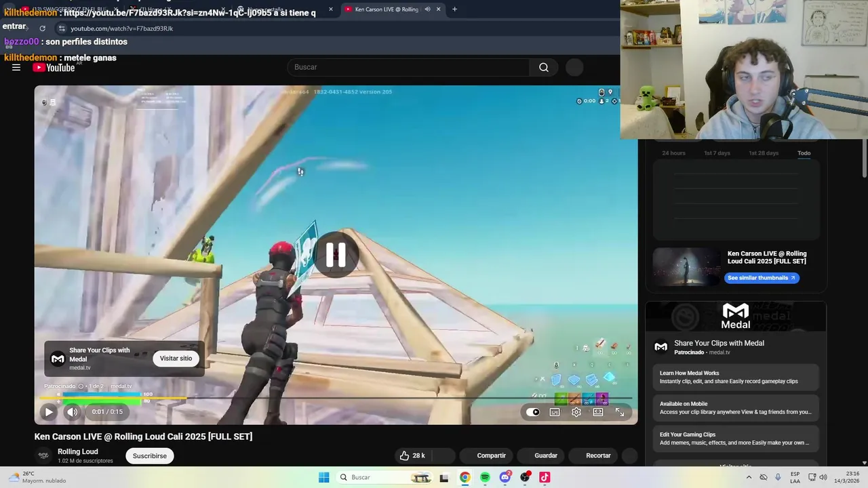Like the video showing 28 k
Image resolution: width=868 pixels, height=488 pixels.
tap(412, 455)
